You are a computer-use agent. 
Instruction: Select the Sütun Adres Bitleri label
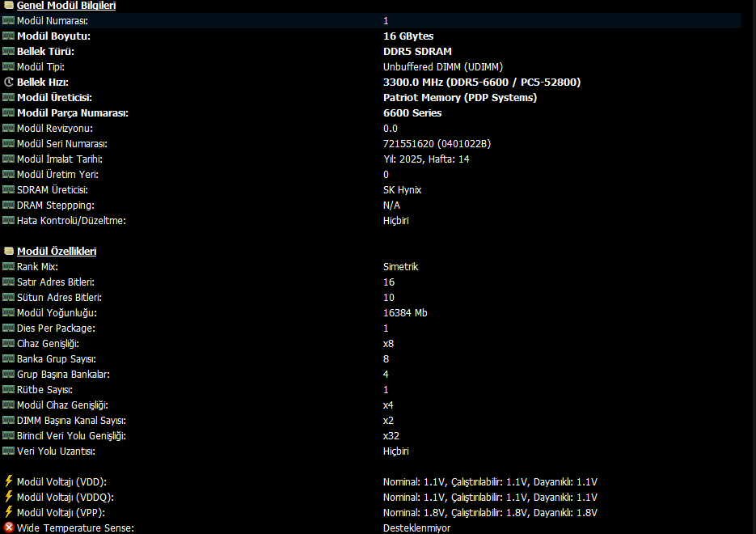click(x=59, y=298)
